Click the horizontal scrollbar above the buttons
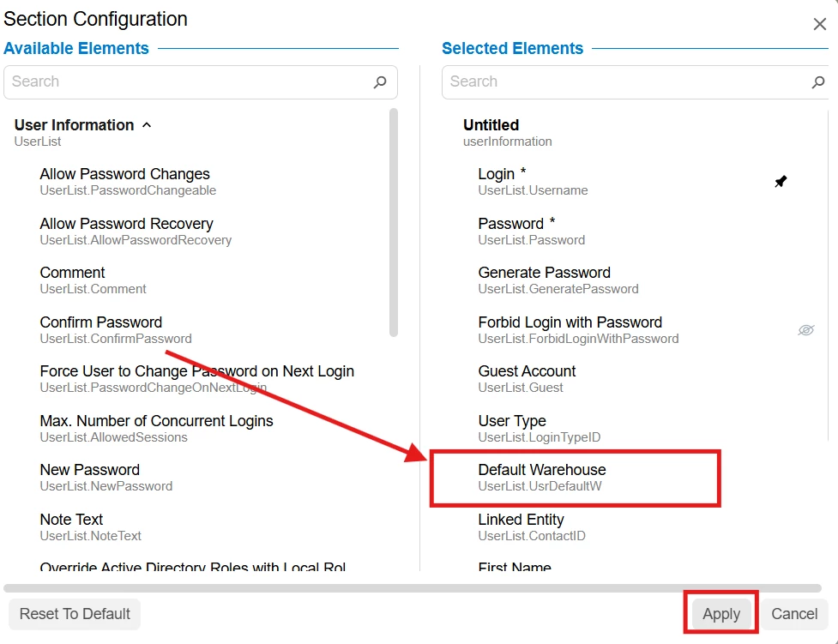The width and height of the screenshot is (838, 644). (x=413, y=588)
